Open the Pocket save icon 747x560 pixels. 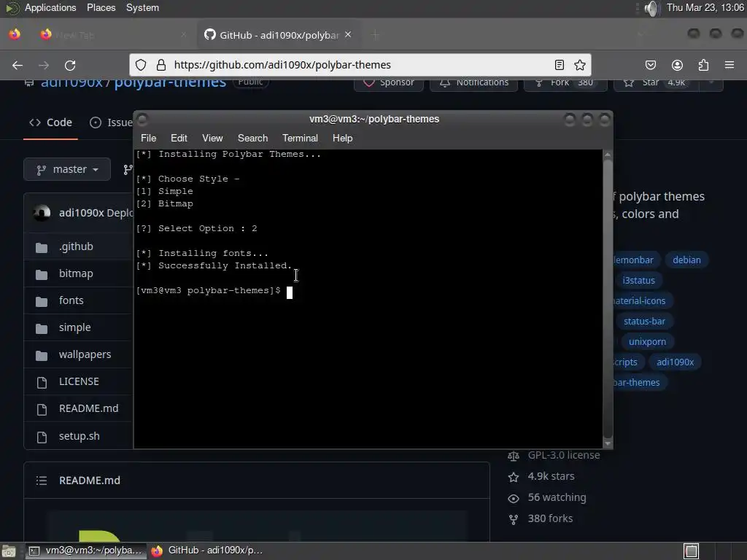coord(650,65)
